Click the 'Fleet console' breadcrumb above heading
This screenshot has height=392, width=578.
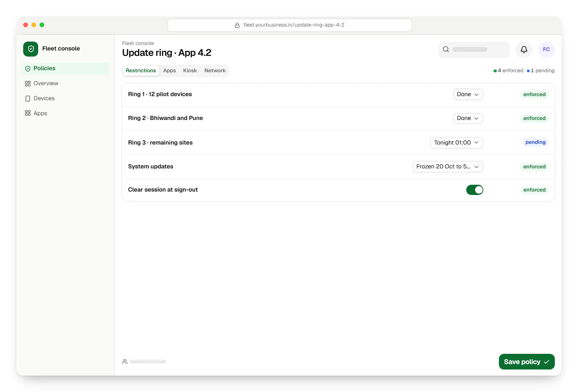click(x=138, y=43)
